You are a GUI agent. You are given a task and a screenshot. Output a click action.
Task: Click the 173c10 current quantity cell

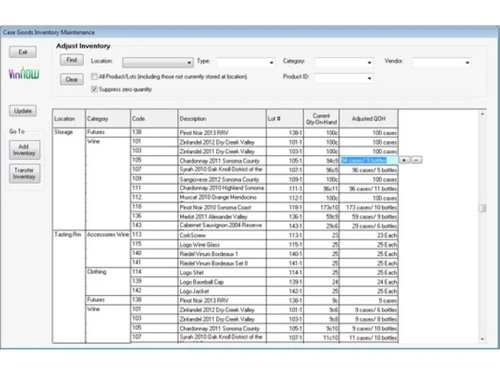(x=321, y=207)
